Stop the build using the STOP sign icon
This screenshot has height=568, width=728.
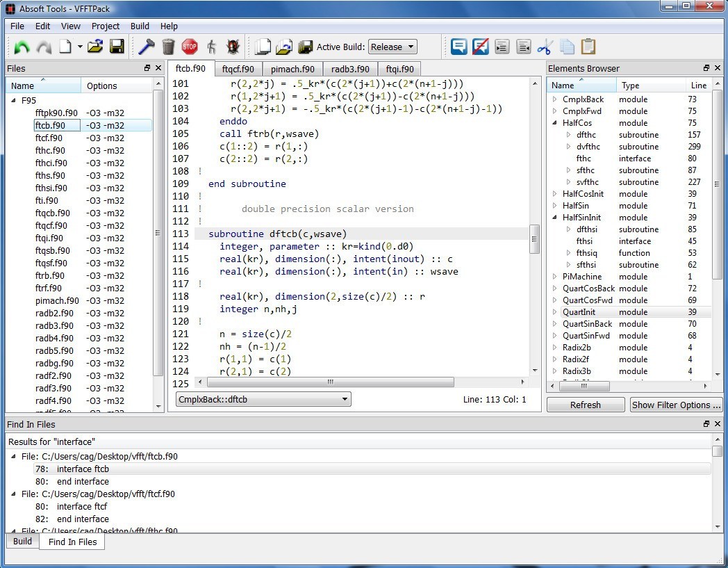pyautogui.click(x=190, y=47)
